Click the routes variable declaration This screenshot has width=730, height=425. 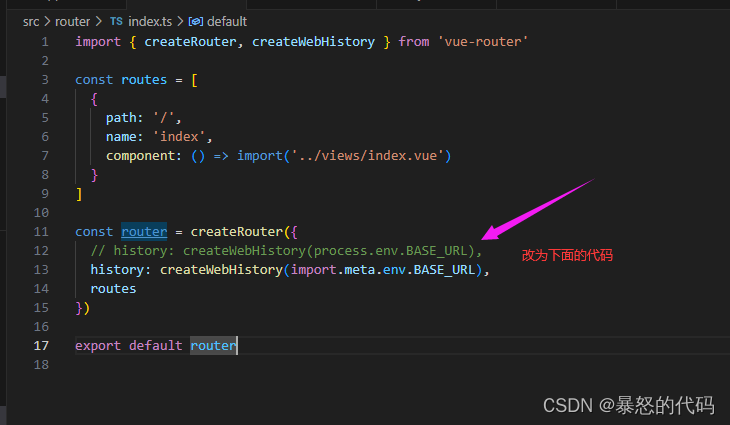tap(144, 80)
